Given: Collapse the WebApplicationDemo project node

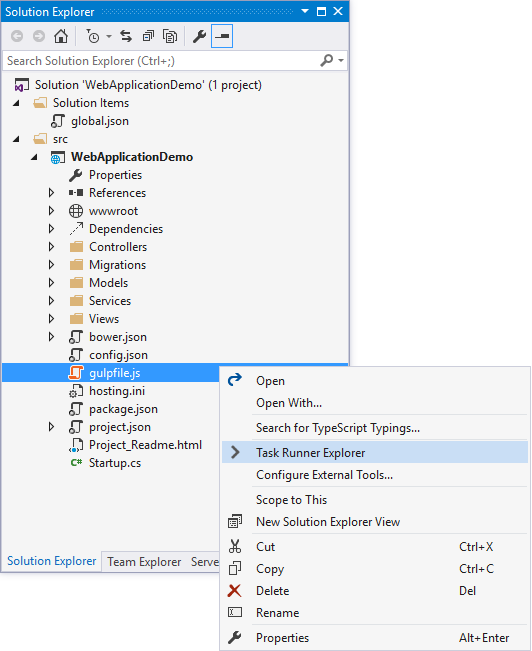Looking at the screenshot, I should [34, 157].
